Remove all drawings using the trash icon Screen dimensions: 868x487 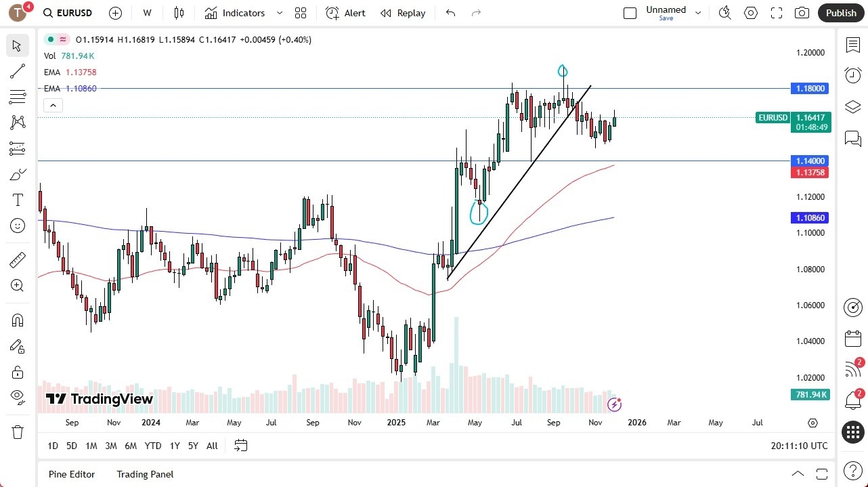[17, 431]
